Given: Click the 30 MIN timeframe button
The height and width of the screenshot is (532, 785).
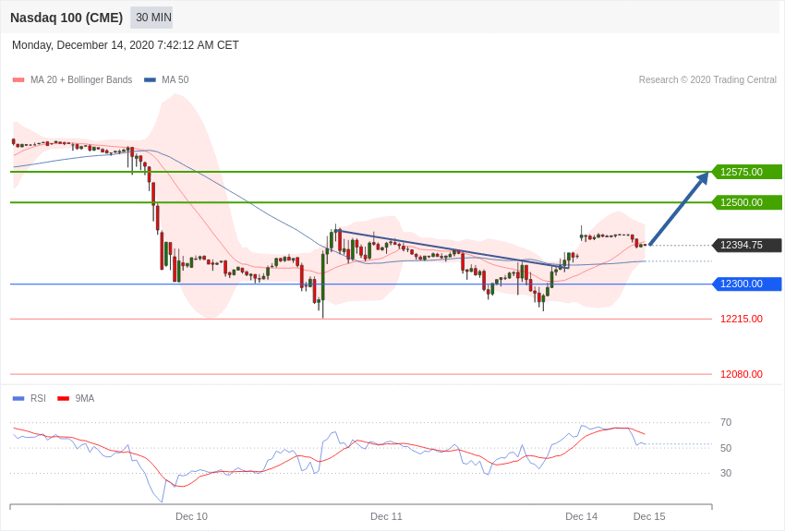Looking at the screenshot, I should 152,18.
